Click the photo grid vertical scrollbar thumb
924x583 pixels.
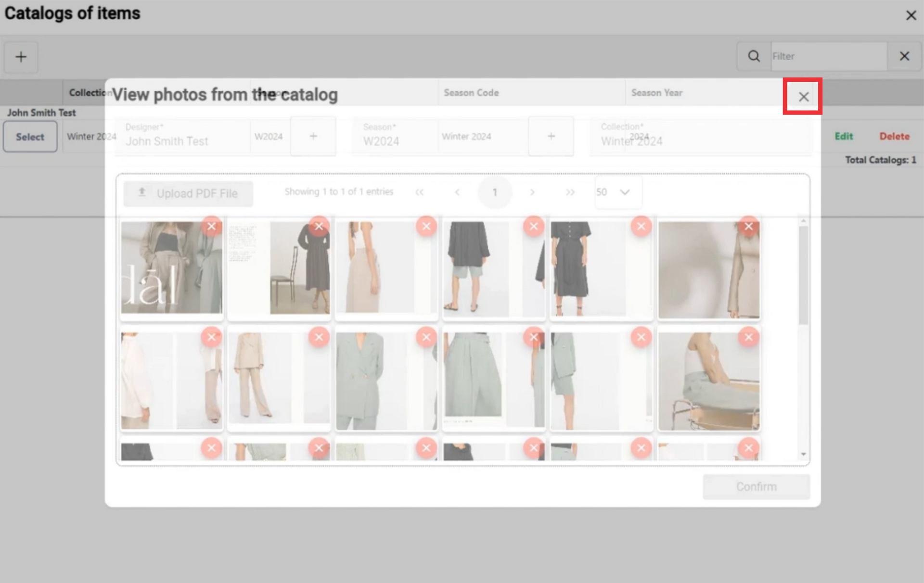[x=803, y=275]
